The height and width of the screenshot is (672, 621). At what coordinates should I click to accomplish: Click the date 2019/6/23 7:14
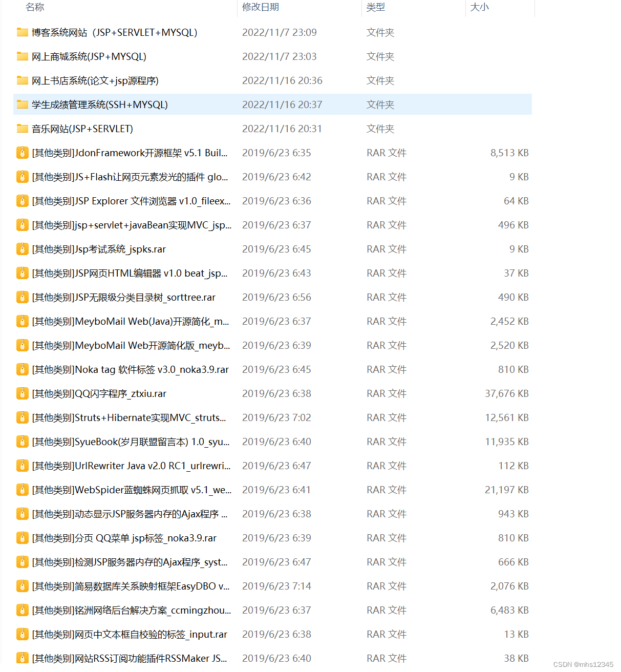tap(276, 586)
